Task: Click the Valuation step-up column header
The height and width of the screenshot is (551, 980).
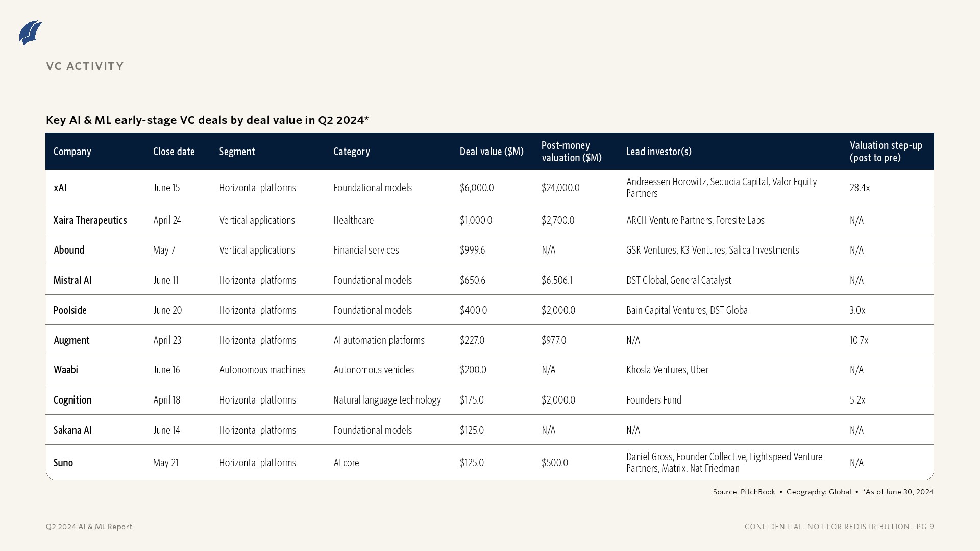Action: [x=886, y=152]
